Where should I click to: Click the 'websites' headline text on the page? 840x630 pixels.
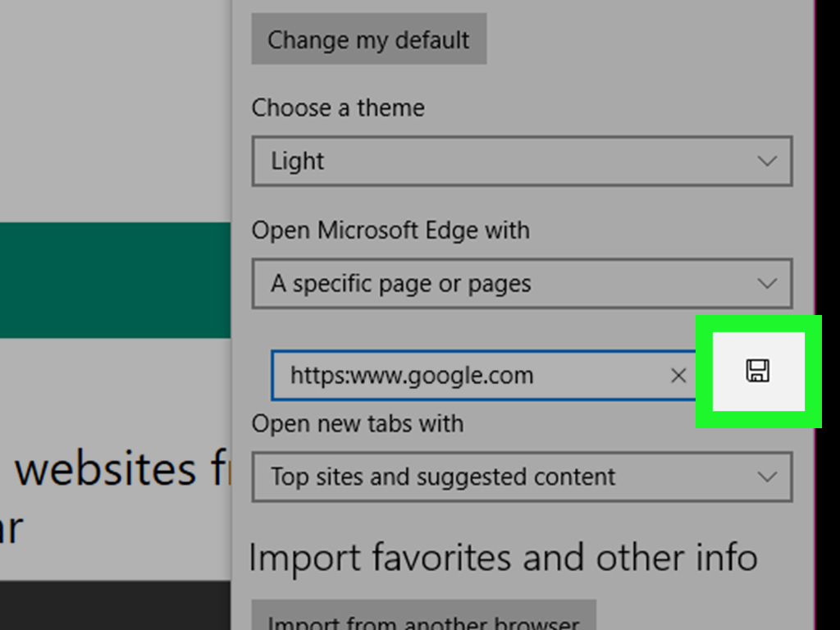coord(106,469)
